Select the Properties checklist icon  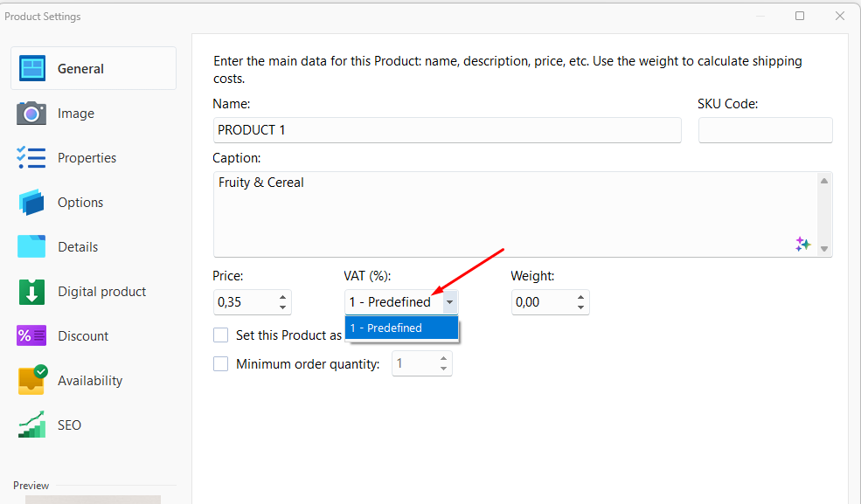tap(31, 158)
